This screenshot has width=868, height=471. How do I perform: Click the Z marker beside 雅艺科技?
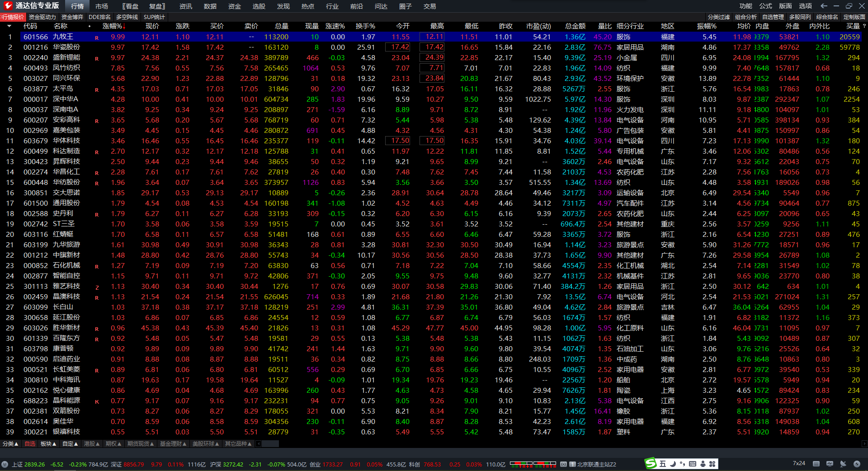pos(97,287)
